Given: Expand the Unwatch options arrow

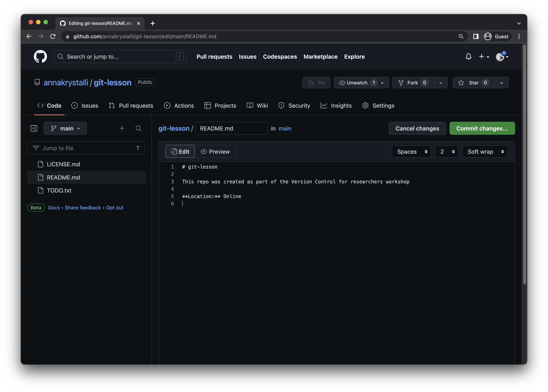Looking at the screenshot, I should 382,83.
